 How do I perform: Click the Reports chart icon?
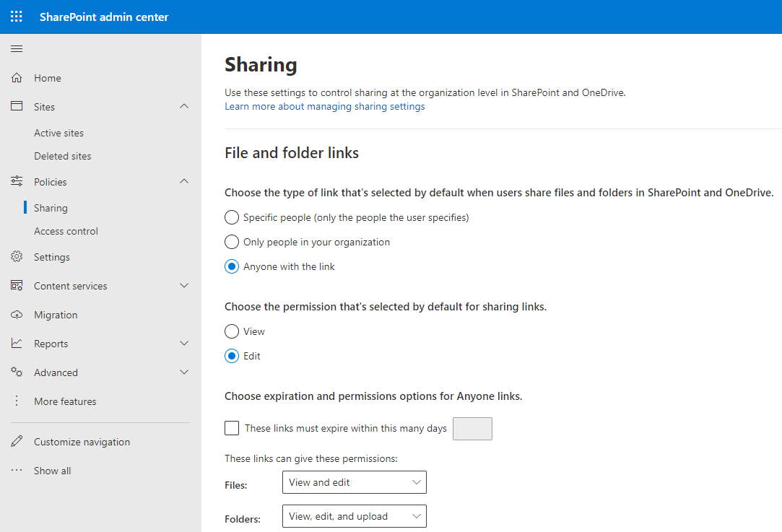[17, 344]
